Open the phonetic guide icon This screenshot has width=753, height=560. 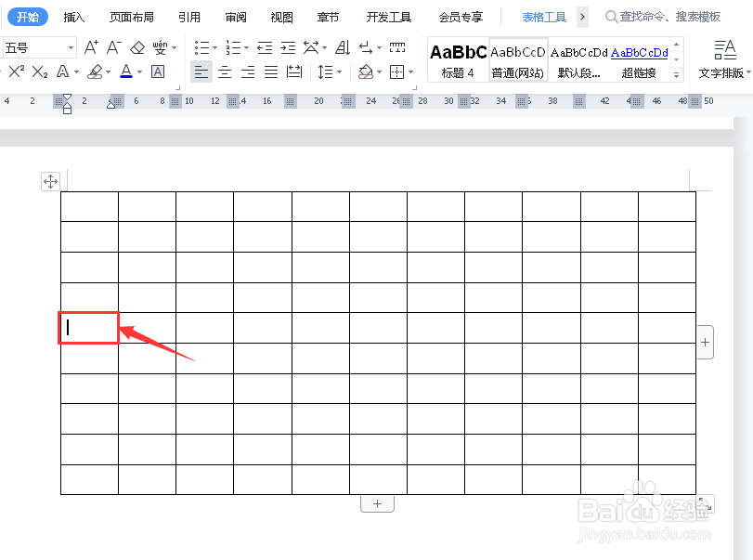[x=160, y=47]
